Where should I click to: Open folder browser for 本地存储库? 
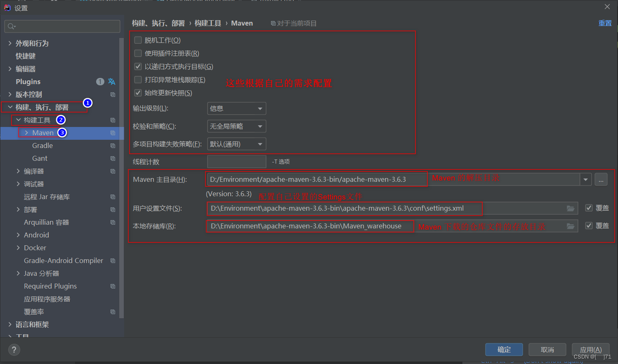click(571, 226)
